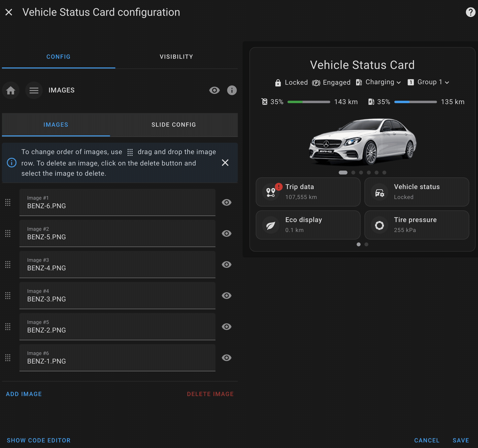Image resolution: width=478 pixels, height=448 pixels.
Task: Open the SLIDE CONFIG tab
Action: click(x=174, y=125)
